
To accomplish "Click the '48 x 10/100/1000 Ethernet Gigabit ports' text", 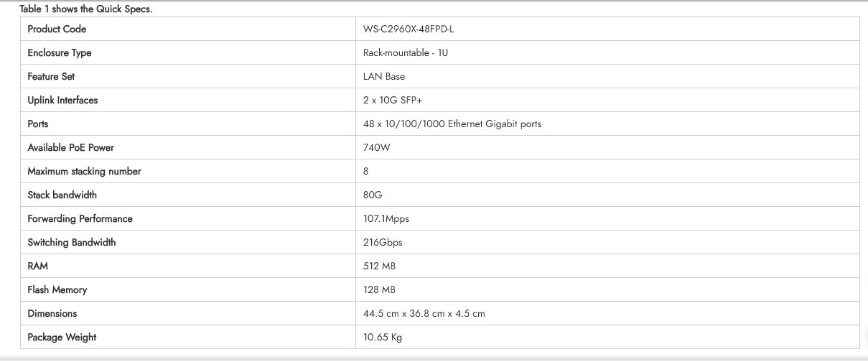I will click(452, 124).
